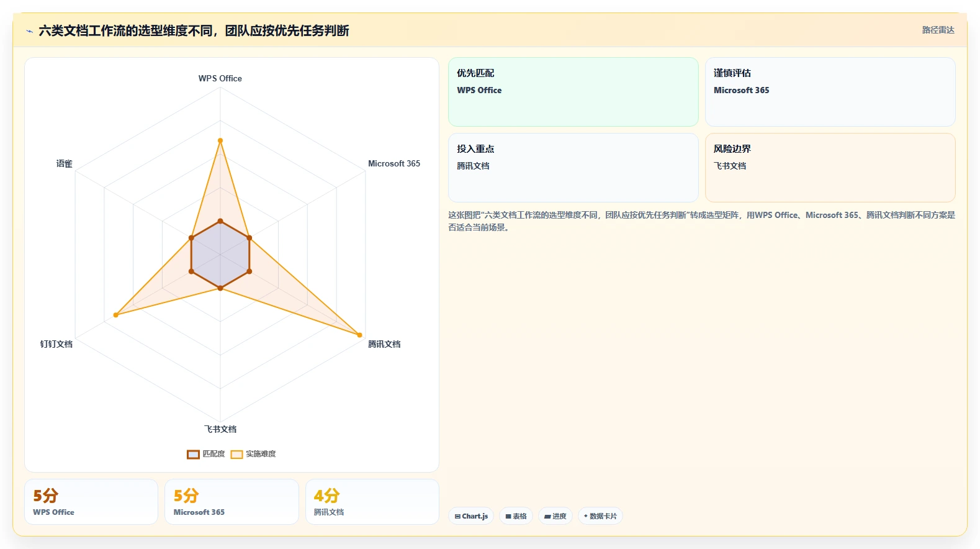Image resolution: width=980 pixels, height=549 pixels.
Task: Select the 数据卡片 tag chip
Action: click(600, 516)
